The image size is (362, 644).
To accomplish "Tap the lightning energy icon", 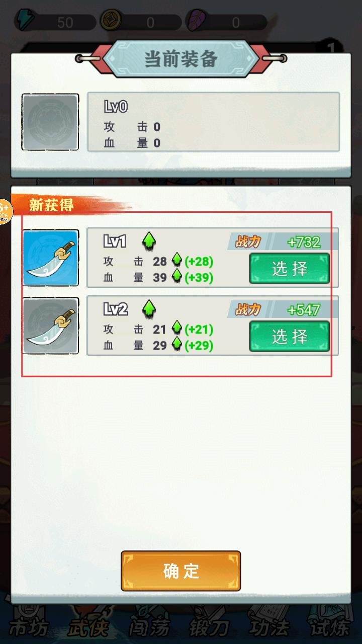I will point(22,22).
